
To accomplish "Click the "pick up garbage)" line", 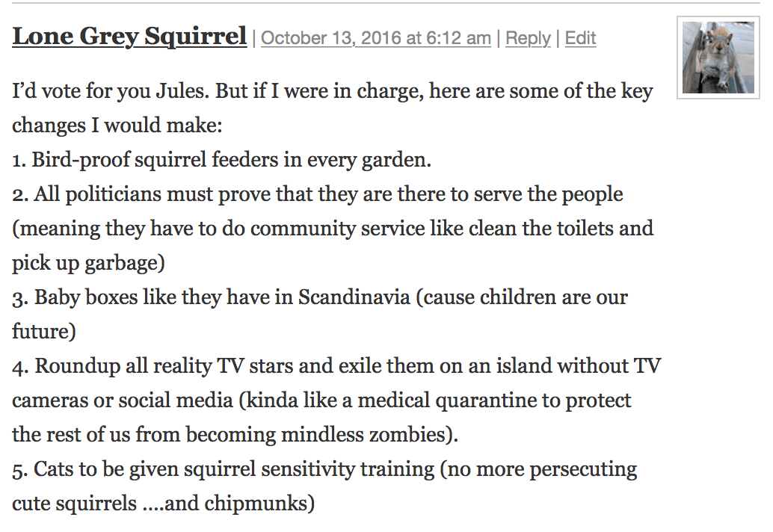I will [88, 263].
